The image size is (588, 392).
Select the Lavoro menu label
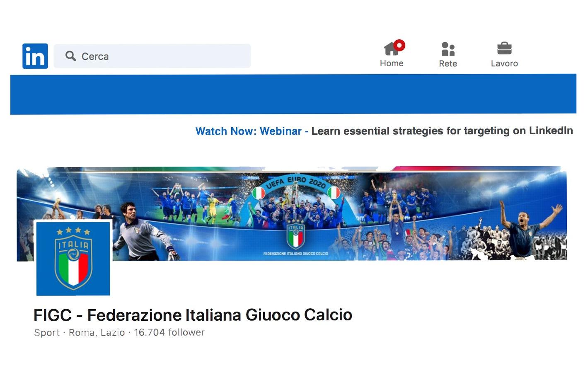pos(504,64)
